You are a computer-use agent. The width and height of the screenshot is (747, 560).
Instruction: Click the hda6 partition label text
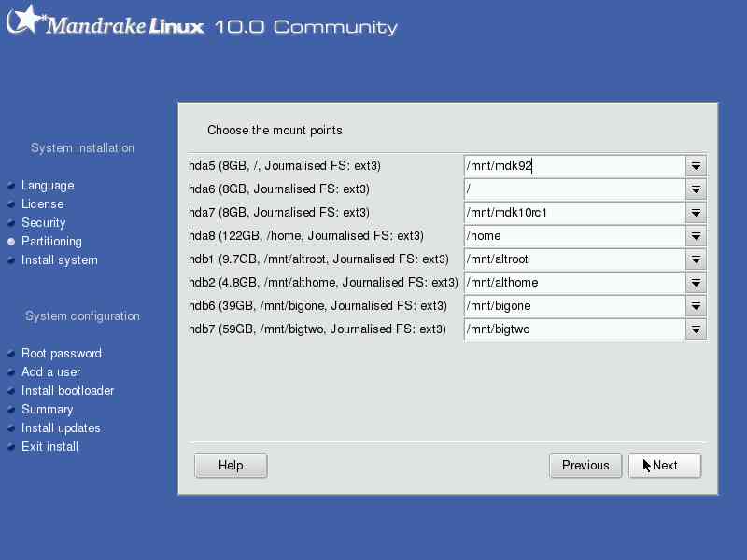click(279, 189)
